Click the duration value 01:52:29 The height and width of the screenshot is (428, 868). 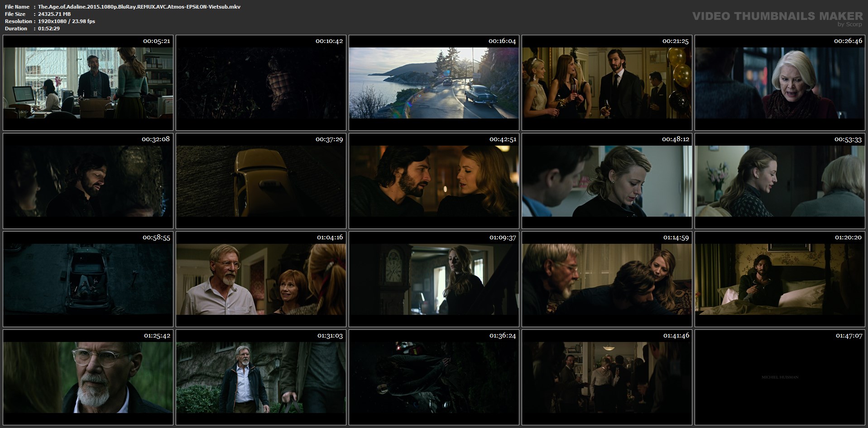pos(49,29)
